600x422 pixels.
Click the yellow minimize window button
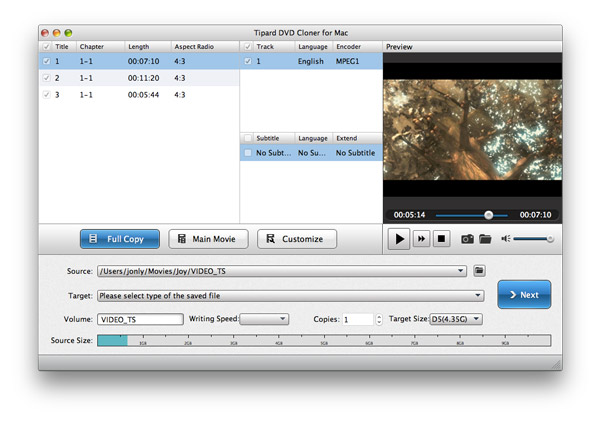pyautogui.click(x=57, y=33)
